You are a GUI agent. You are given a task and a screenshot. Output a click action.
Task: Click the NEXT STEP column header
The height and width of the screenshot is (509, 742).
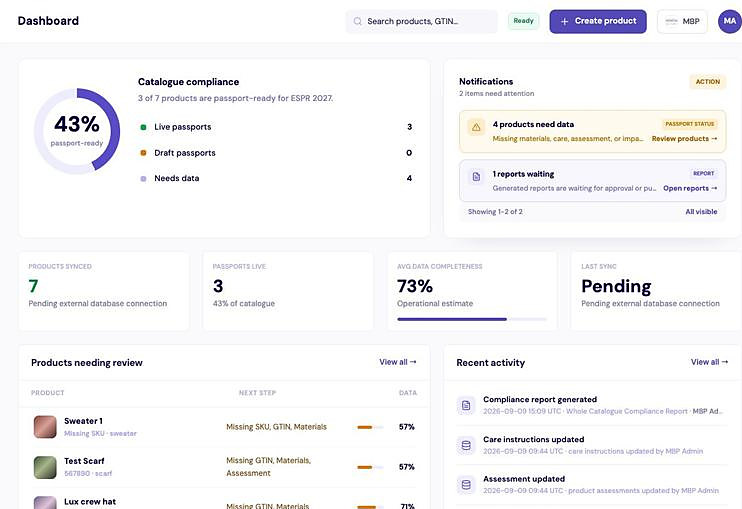coord(257,393)
